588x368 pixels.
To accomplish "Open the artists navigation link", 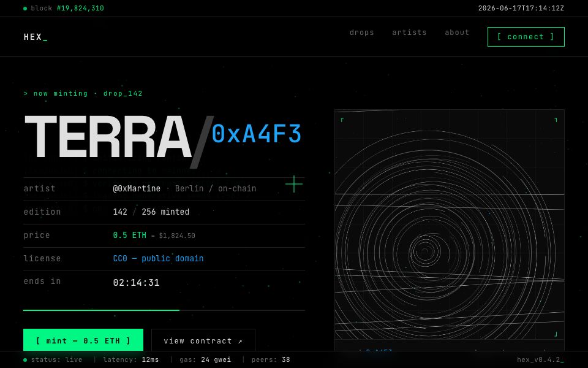I will pos(409,33).
